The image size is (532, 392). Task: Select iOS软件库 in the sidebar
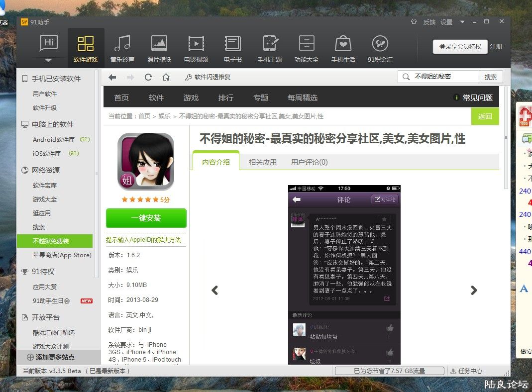coord(47,153)
